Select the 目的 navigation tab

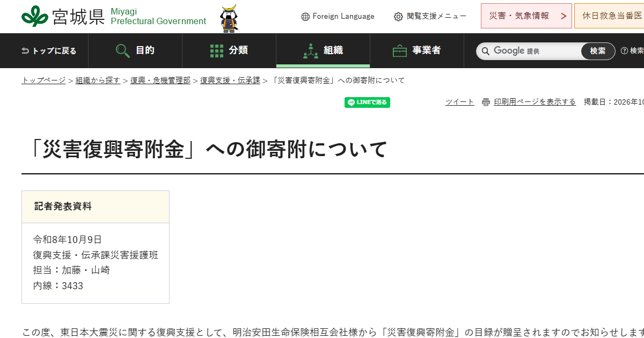(135, 50)
